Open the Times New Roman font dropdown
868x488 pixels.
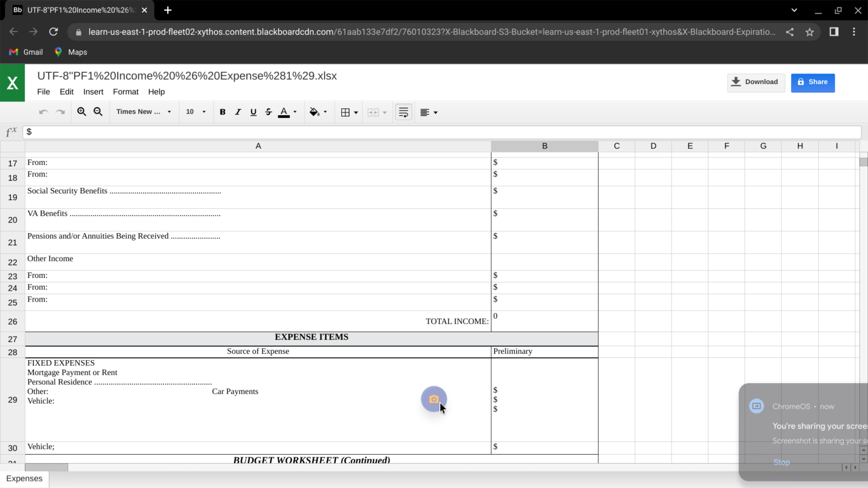(143, 112)
